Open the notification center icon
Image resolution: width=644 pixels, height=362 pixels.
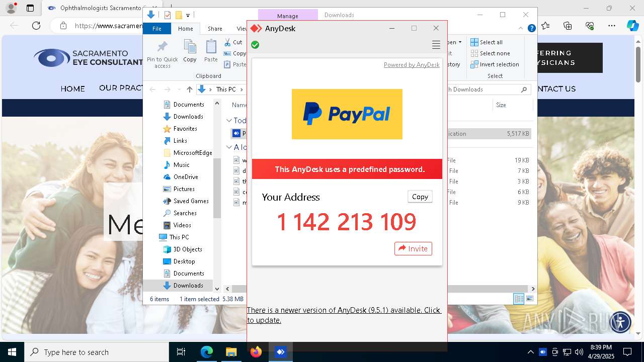(x=627, y=352)
